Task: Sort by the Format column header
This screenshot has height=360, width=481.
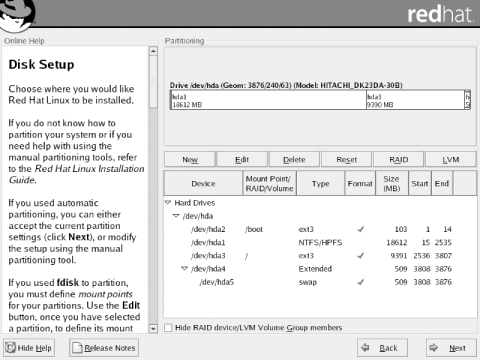Action: (360, 183)
